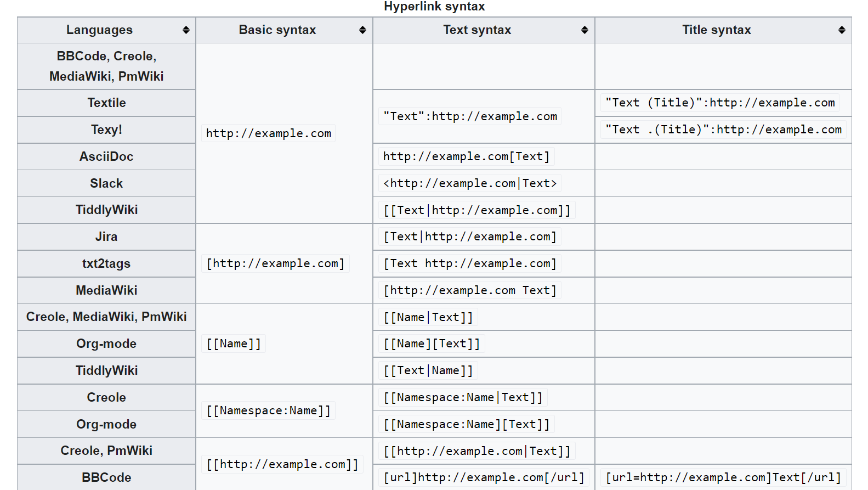This screenshot has width=868, height=490.
Task: Click the Title syntax header label
Action: pyautogui.click(x=717, y=30)
